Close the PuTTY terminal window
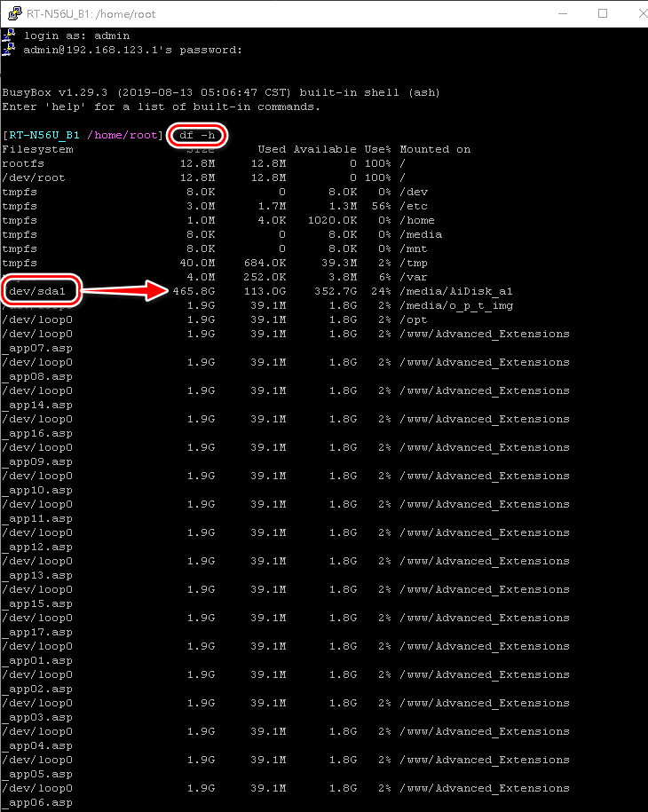Image resolution: width=648 pixels, height=812 pixels. pos(643,13)
